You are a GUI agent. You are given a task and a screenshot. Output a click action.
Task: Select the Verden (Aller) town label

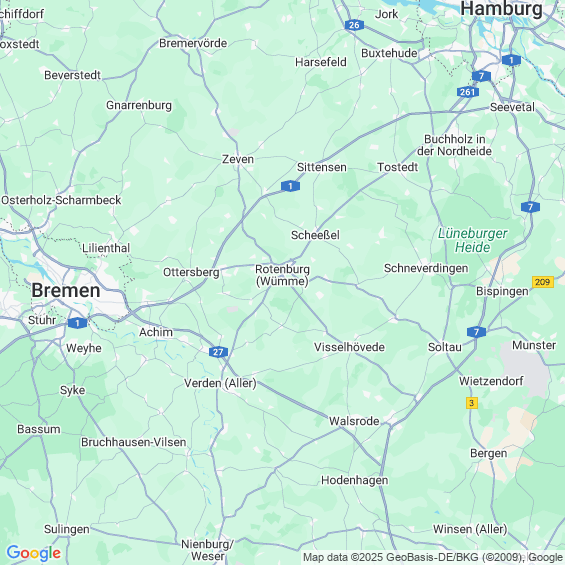pos(220,383)
